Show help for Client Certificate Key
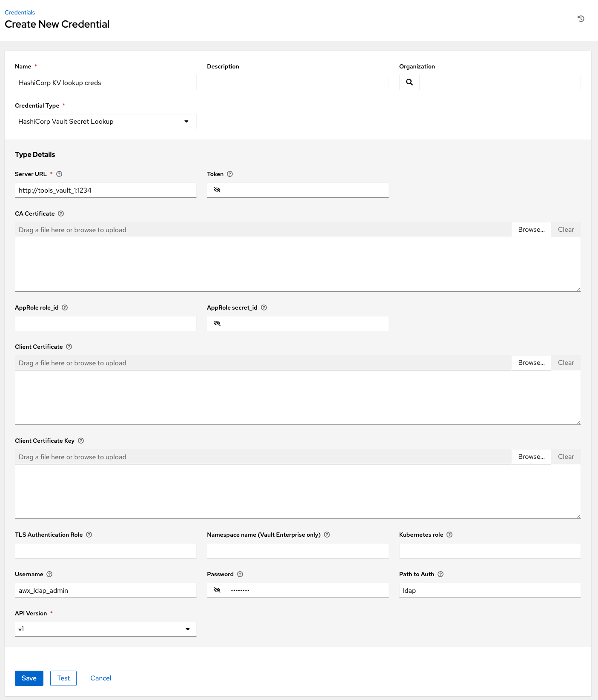This screenshot has height=700, width=598. click(x=81, y=441)
